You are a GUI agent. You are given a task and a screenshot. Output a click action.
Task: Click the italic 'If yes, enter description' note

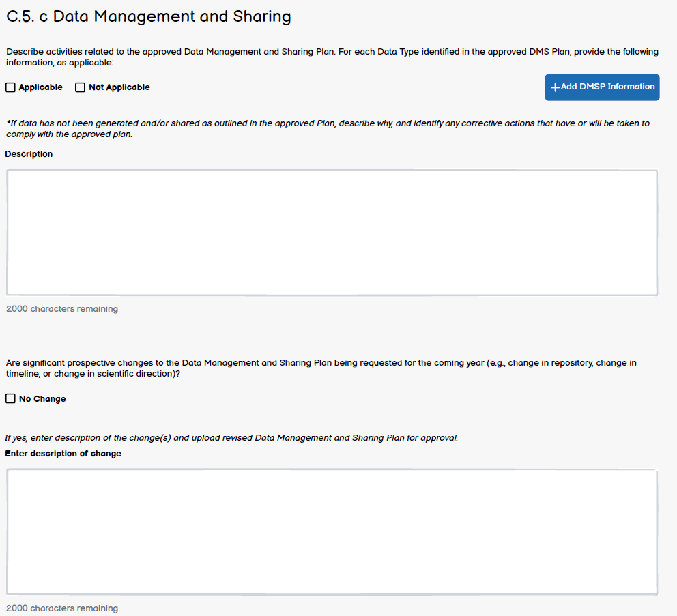(231, 438)
